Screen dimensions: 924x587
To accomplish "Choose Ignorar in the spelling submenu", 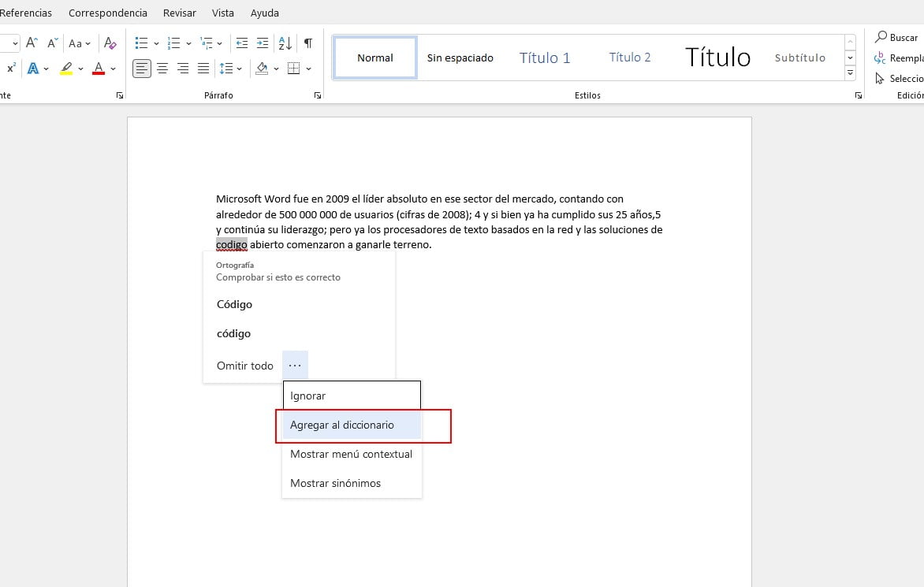I will (352, 396).
